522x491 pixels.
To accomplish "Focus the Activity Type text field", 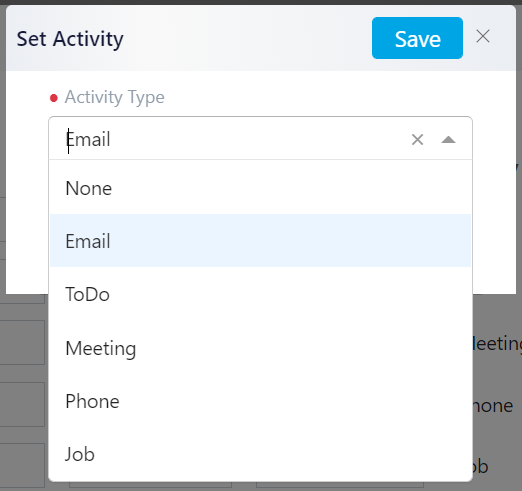I will tap(233, 139).
